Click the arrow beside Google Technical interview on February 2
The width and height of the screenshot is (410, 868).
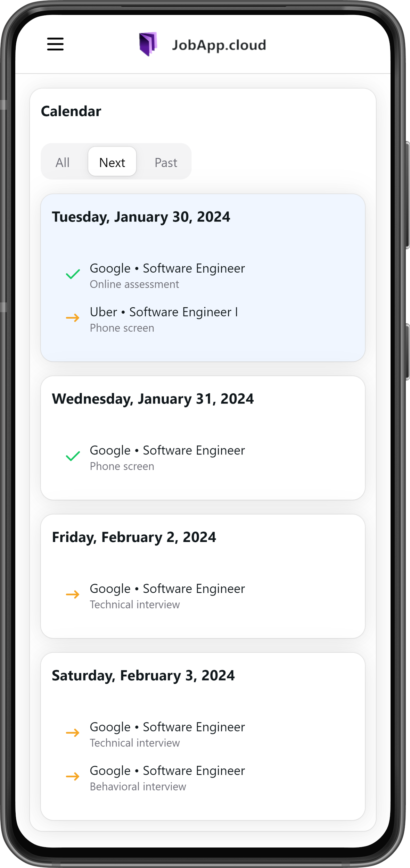click(73, 594)
